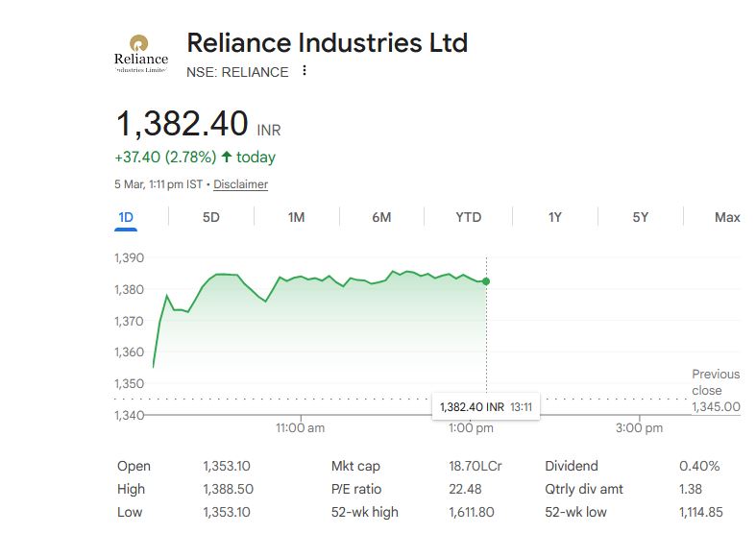Open the Disclaimer link
Screen dimensions: 756x558
240,184
